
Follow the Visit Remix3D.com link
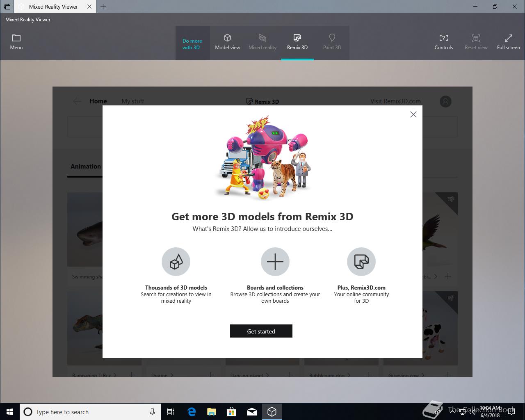[x=395, y=101]
